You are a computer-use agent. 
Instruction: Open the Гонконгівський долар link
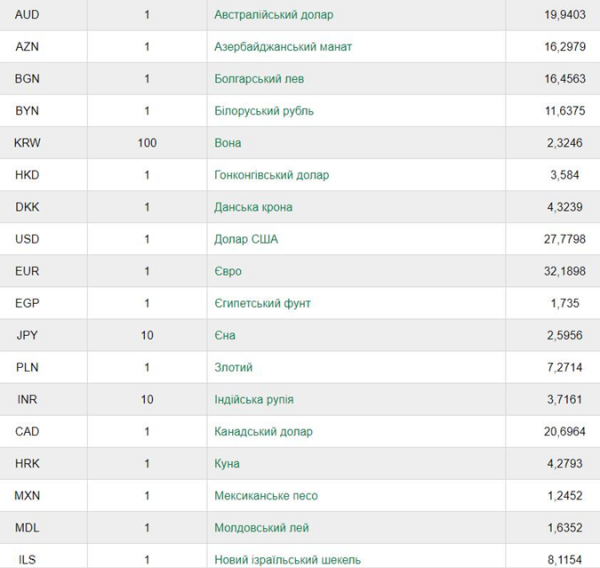coord(272,175)
